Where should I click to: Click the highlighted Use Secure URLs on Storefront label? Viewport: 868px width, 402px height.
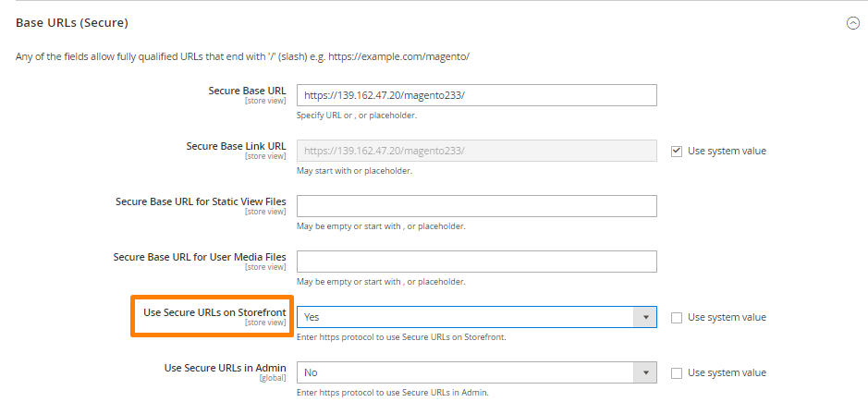[x=214, y=312]
